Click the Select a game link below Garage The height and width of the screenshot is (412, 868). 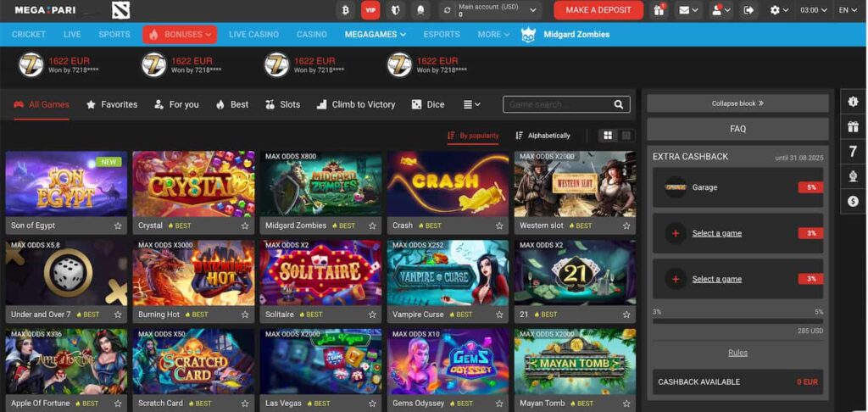(x=717, y=233)
